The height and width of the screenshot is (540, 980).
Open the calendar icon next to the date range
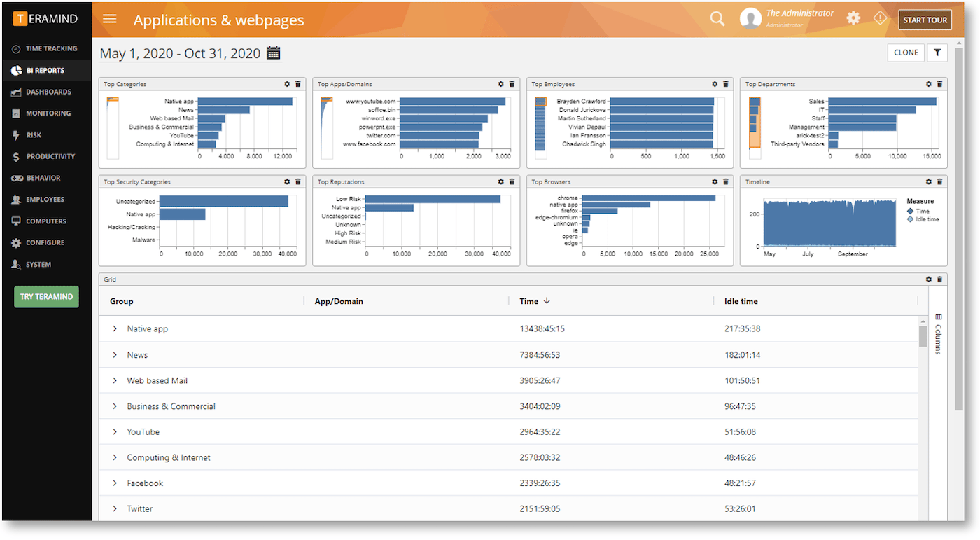273,52
